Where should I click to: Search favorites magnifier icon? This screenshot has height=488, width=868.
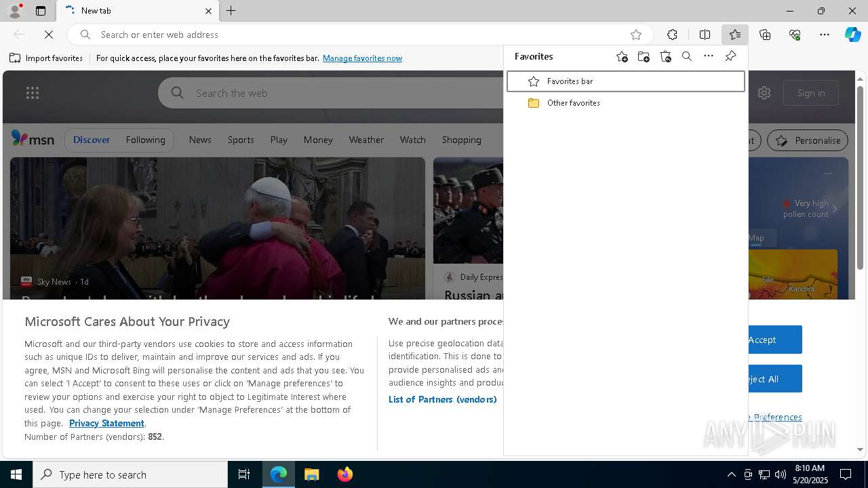687,57
